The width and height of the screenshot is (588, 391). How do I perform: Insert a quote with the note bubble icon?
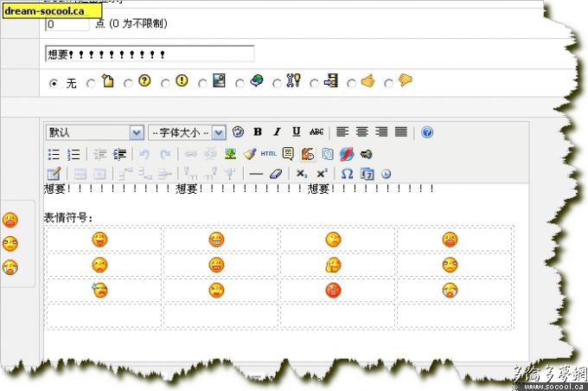(x=288, y=154)
